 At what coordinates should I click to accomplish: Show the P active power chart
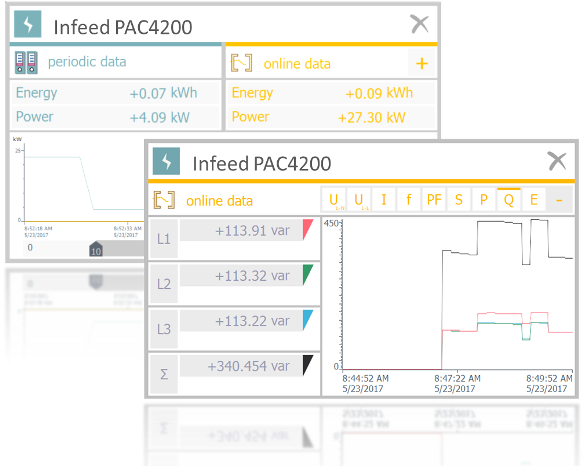pyautogui.click(x=483, y=200)
